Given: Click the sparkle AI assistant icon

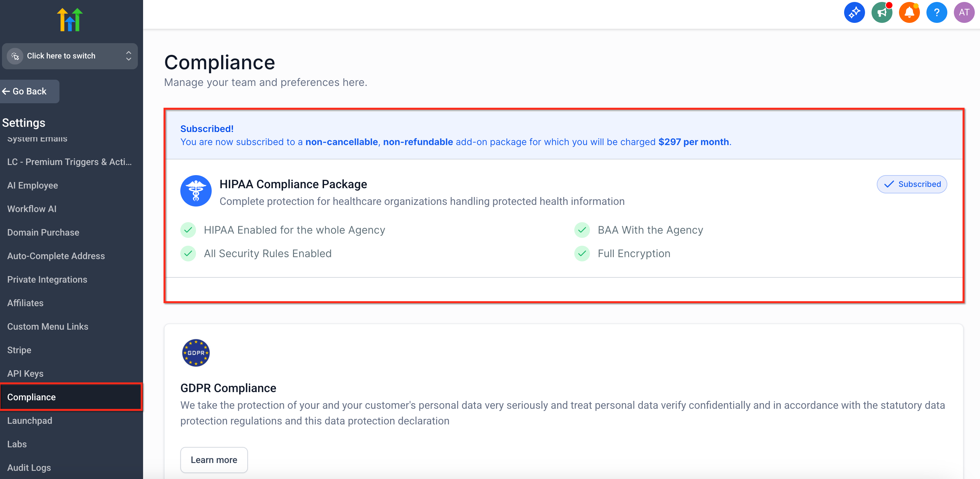Looking at the screenshot, I should 854,12.
